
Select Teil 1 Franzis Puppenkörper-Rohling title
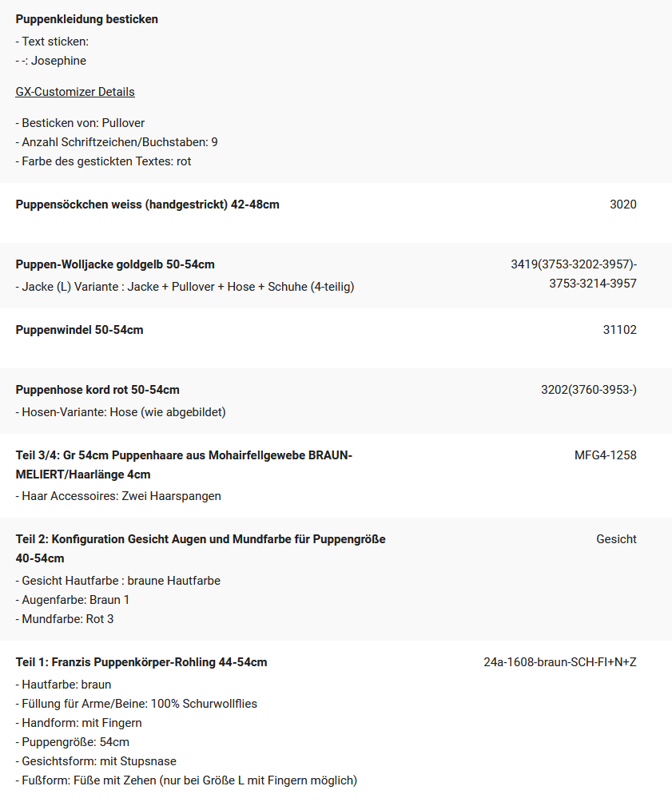pos(141,661)
